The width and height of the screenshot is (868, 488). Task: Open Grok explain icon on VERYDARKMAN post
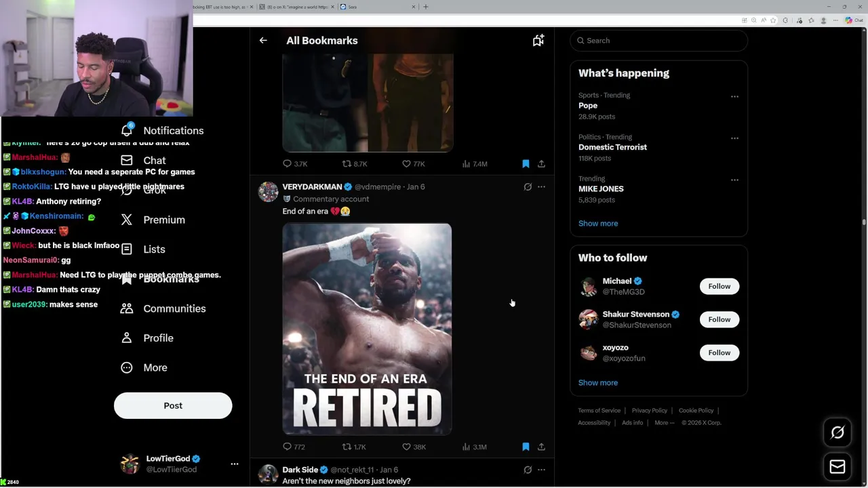(528, 187)
